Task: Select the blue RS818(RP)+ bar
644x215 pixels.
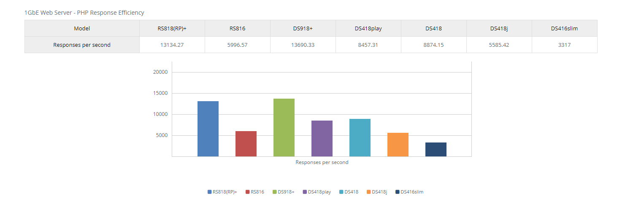Action: [208, 129]
